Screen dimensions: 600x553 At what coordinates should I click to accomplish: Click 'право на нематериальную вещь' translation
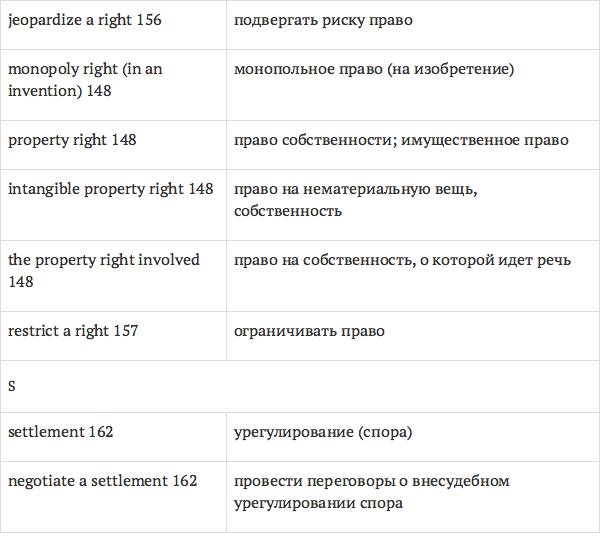tap(355, 189)
